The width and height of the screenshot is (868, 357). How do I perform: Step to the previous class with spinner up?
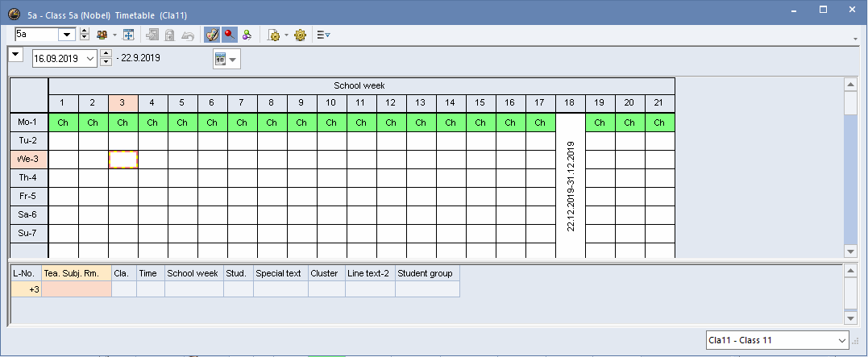(84, 31)
